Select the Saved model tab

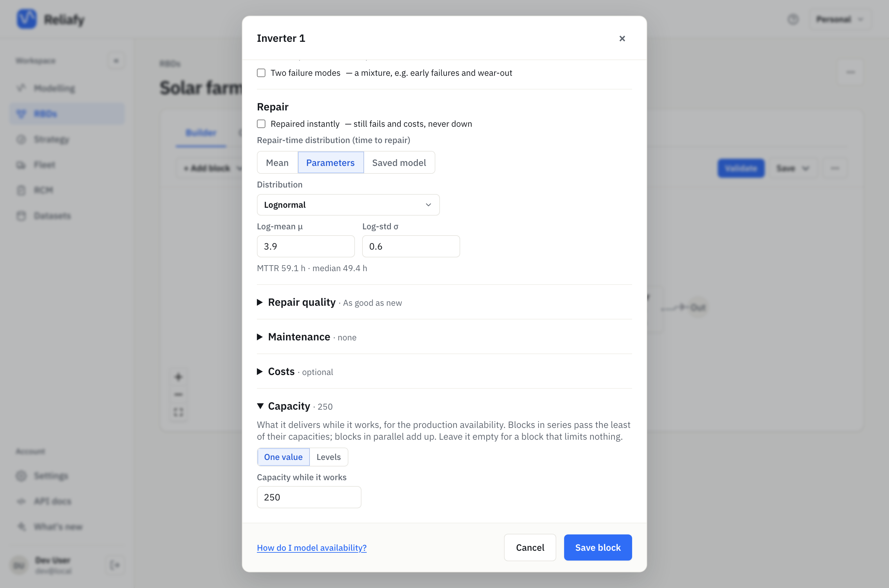tap(399, 162)
